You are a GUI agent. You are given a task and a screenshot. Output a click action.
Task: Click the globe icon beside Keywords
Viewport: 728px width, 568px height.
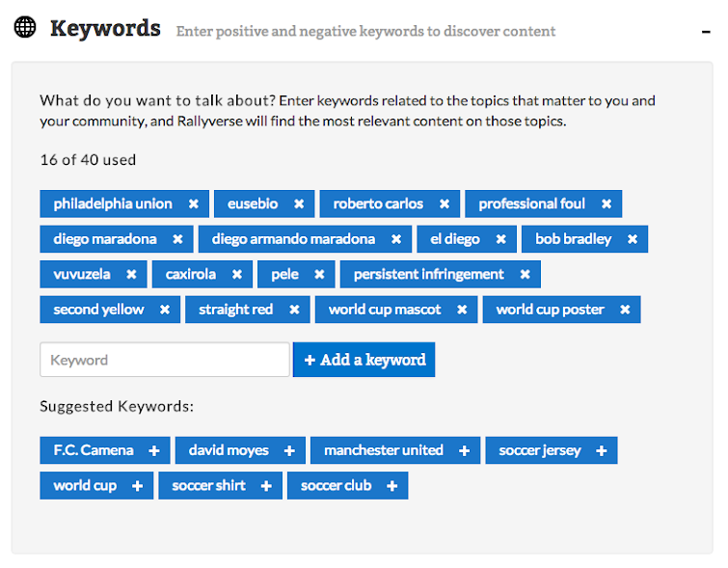point(25,27)
